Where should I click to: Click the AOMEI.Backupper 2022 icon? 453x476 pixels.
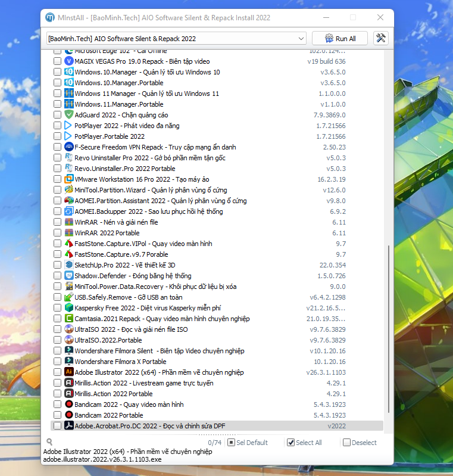tap(69, 211)
